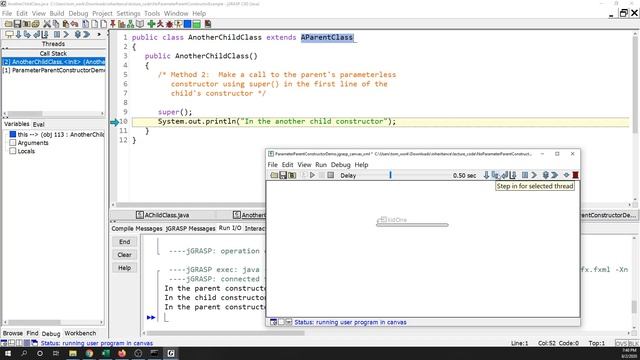Screen dimensions: 640x360
Task: Select AnotherChildClass init call stack frame
Action: pos(53,62)
